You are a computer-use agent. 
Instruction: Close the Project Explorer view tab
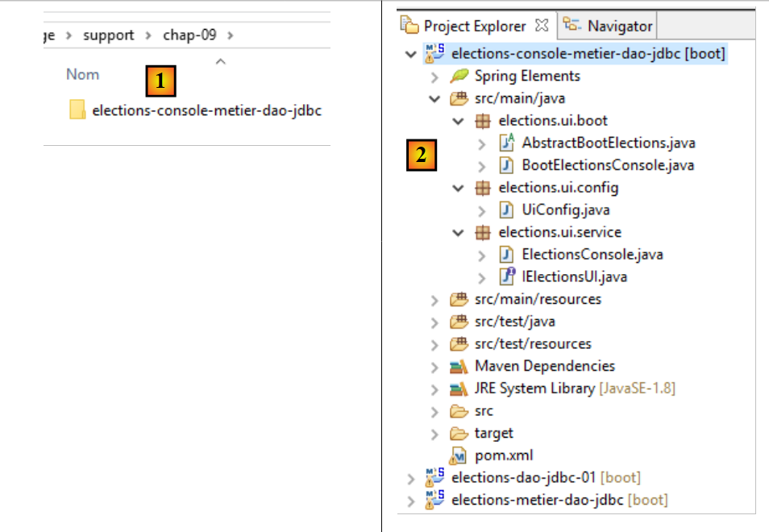pyautogui.click(x=542, y=26)
